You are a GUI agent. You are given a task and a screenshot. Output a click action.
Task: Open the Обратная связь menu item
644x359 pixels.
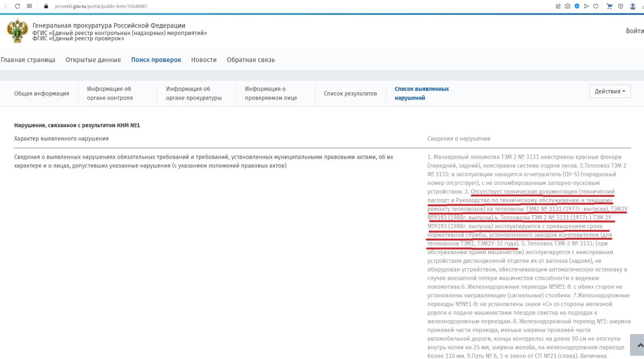pos(251,60)
